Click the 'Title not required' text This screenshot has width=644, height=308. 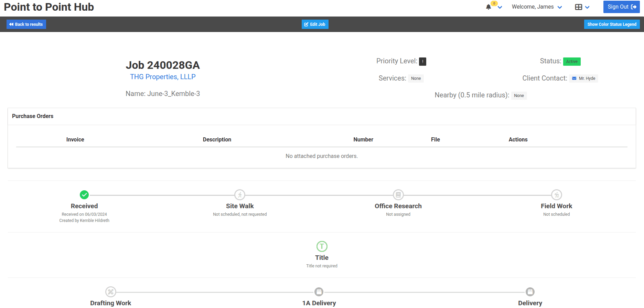(x=322, y=266)
